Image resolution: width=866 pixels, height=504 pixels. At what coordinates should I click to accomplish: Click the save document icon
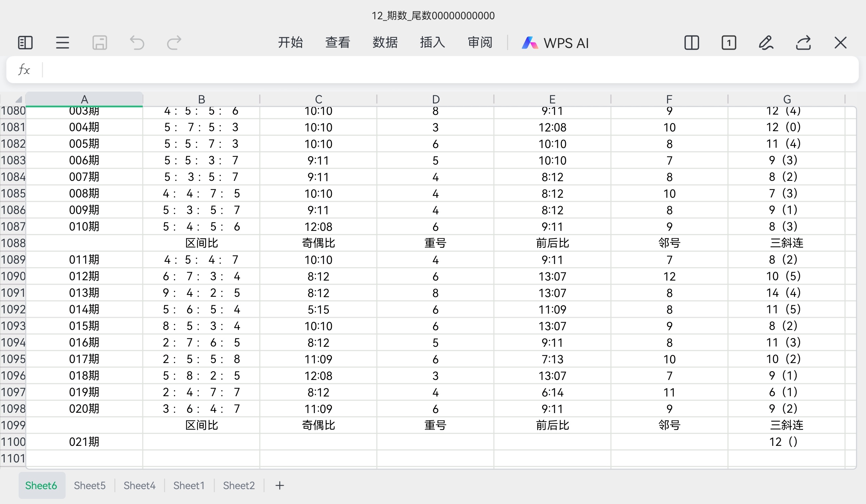coord(100,43)
